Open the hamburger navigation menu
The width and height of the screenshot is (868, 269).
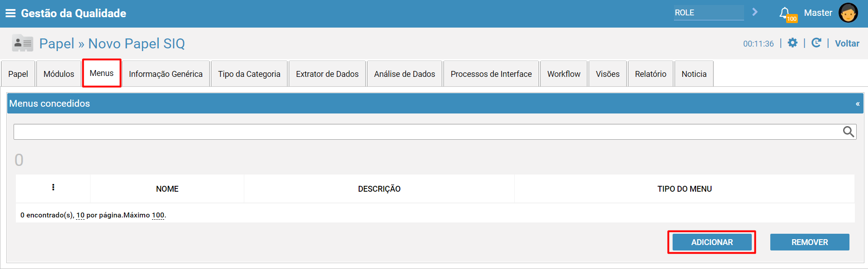pos(10,13)
